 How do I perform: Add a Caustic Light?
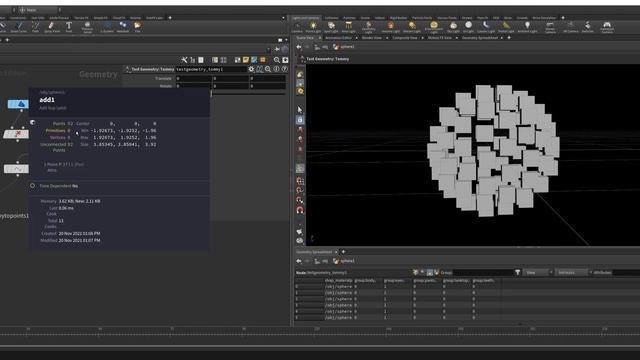(486, 27)
